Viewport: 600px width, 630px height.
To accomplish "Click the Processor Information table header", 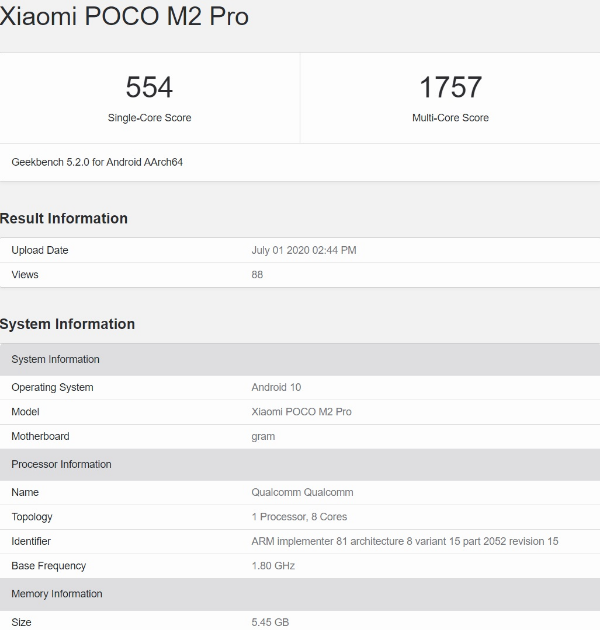I will [x=300, y=465].
